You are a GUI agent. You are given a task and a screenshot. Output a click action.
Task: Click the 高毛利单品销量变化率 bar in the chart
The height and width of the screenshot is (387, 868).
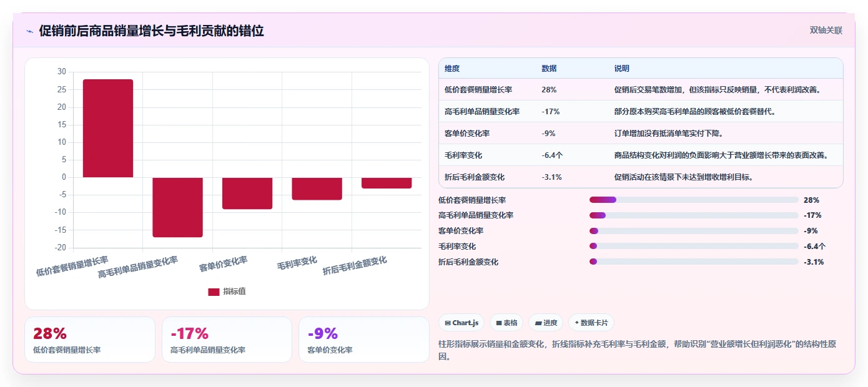pyautogui.click(x=177, y=207)
